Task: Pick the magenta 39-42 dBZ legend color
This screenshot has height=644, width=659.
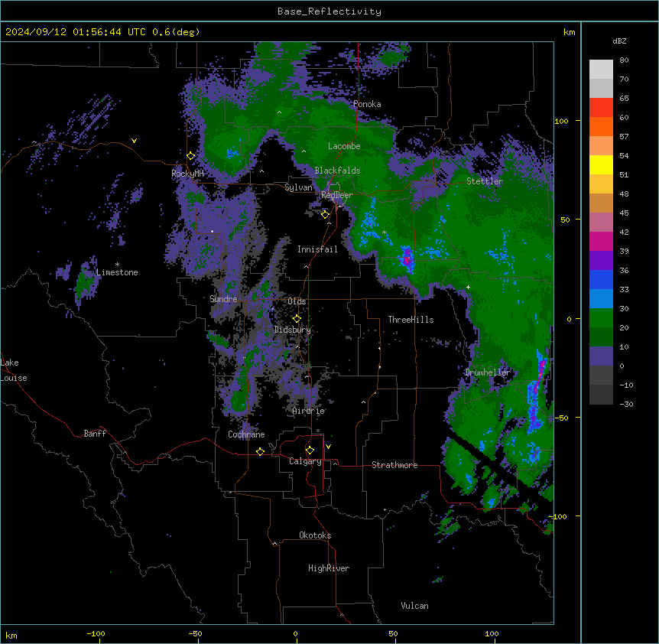Action: pos(601,241)
